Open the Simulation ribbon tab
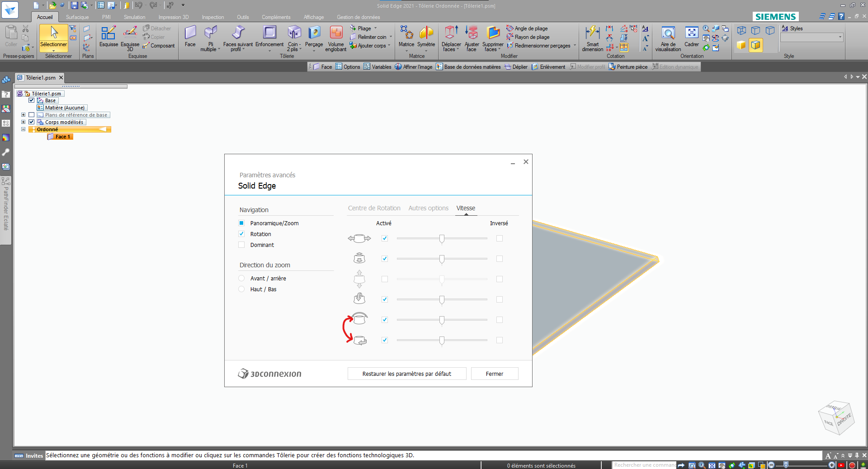This screenshot has height=469, width=868. 135,17
